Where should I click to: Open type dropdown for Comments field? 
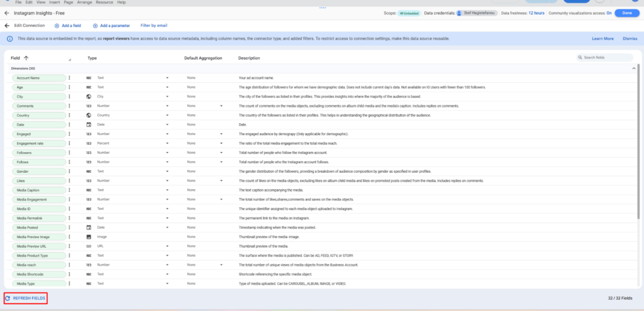coord(167,106)
